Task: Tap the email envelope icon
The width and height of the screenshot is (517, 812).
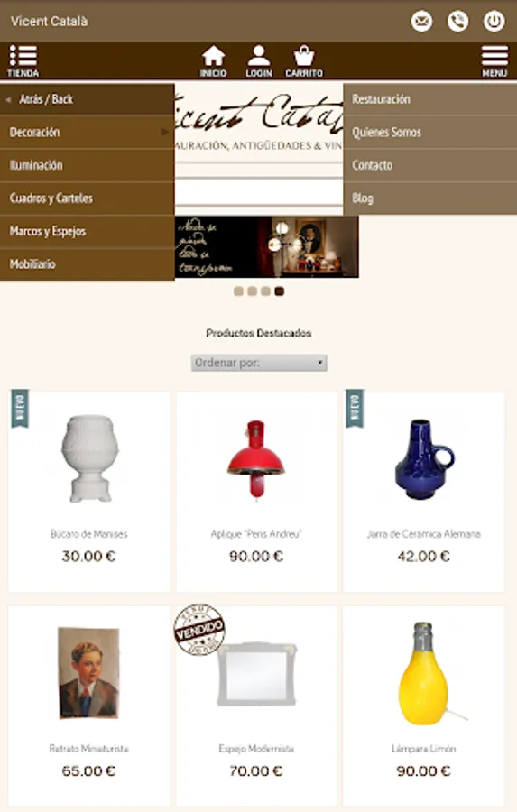Action: click(421, 22)
